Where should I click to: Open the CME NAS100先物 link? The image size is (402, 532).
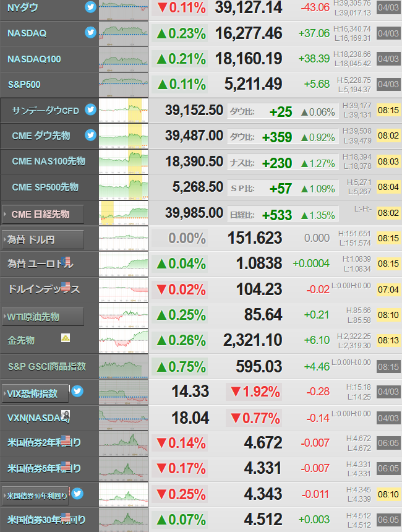pos(48,161)
